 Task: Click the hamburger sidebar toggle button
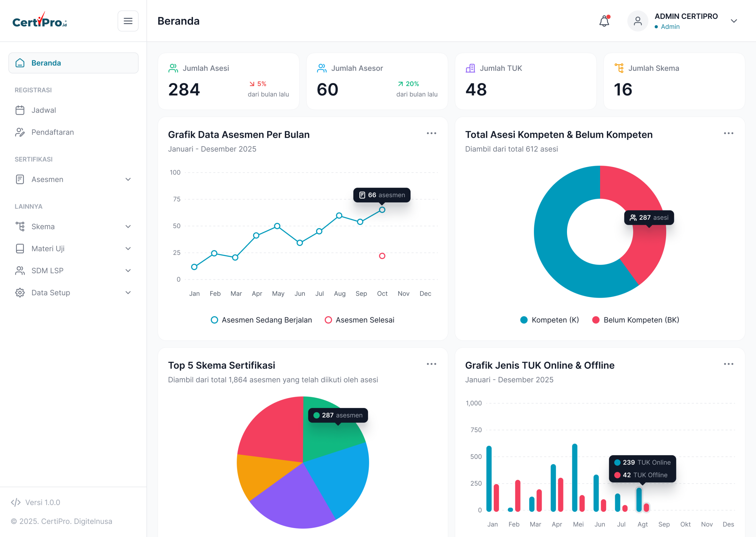[128, 21]
